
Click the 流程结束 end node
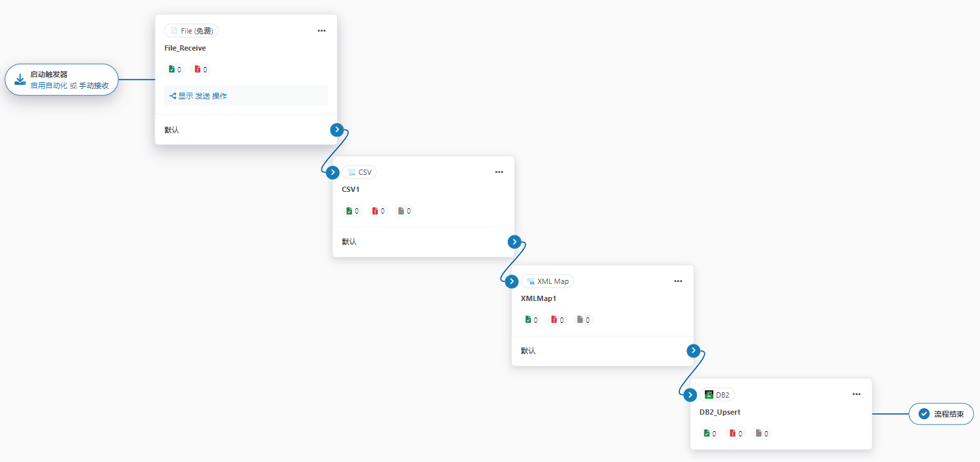941,414
